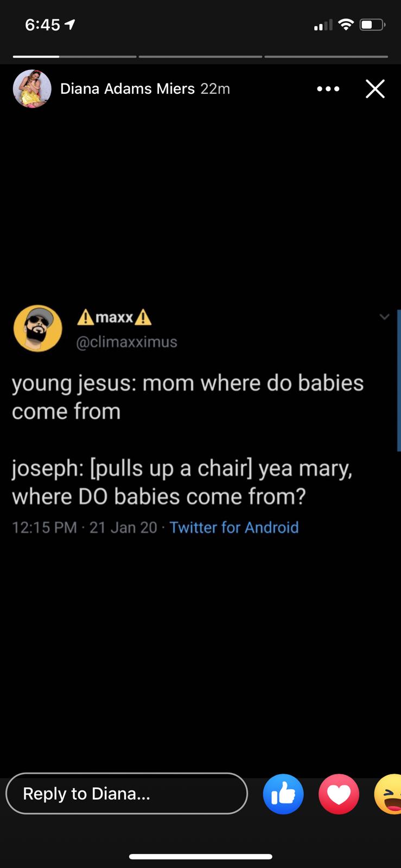Tap the location arrow beside the 6:45 clock
This screenshot has height=868, width=401.
69,24
